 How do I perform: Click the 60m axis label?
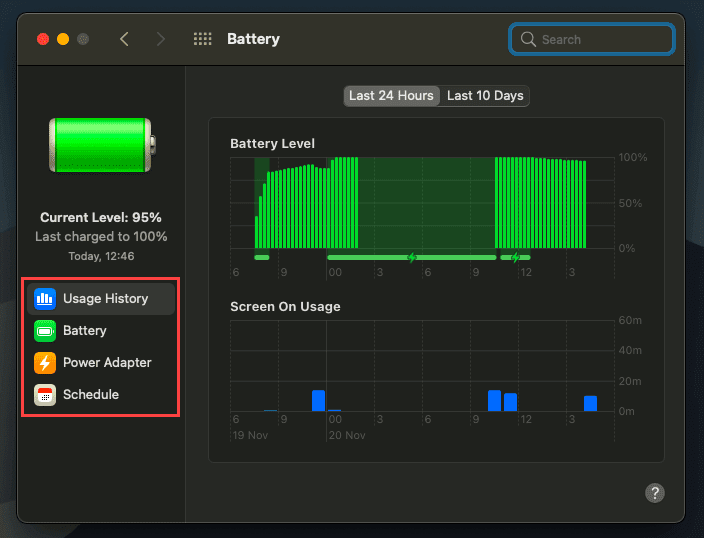[630, 320]
